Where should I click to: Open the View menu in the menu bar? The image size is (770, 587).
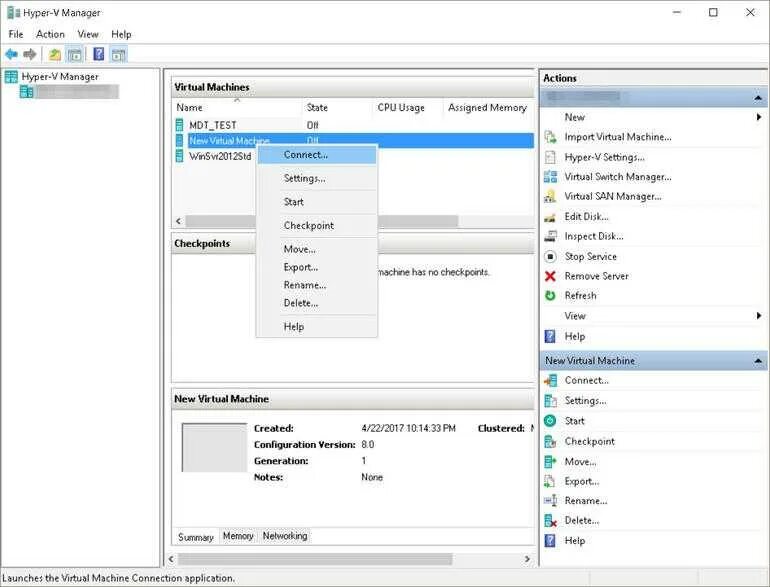tap(88, 34)
